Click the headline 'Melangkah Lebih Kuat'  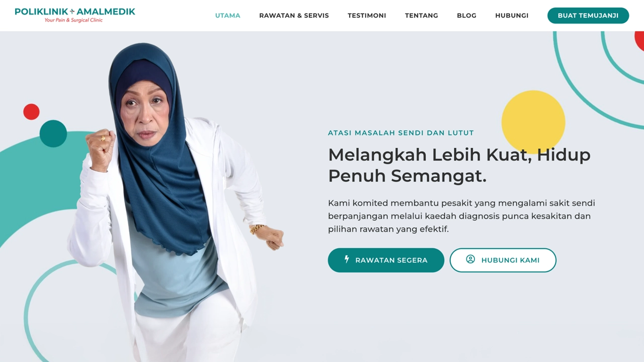pyautogui.click(x=430, y=154)
